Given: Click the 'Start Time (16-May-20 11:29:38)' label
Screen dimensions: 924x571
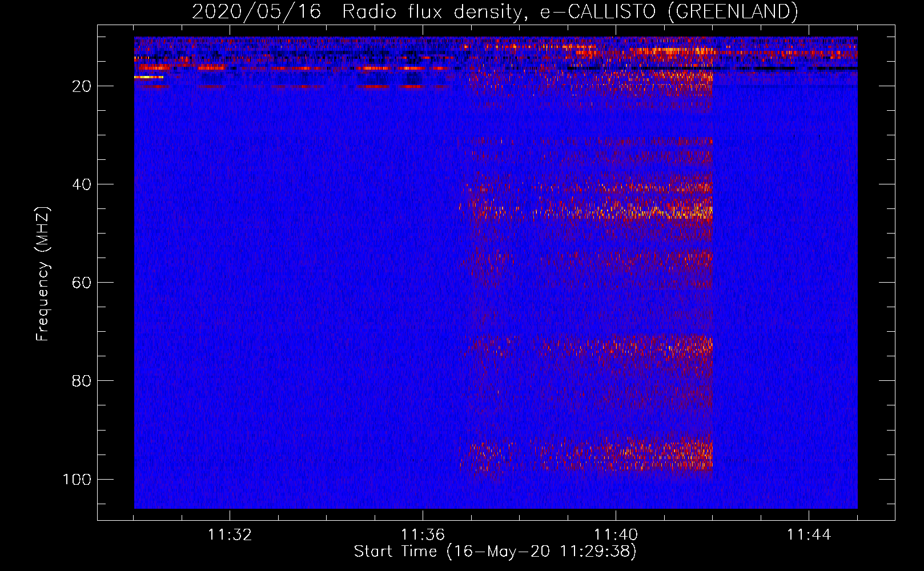Looking at the screenshot, I should point(495,552).
